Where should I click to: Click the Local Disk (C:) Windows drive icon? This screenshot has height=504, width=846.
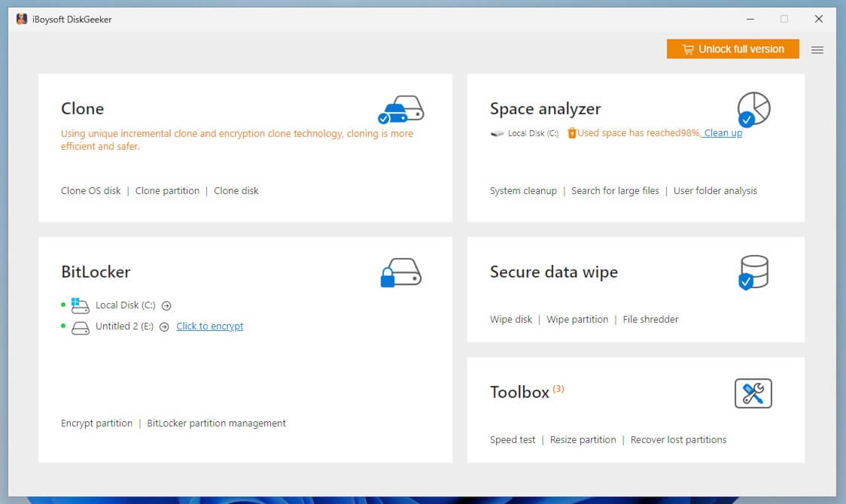(x=80, y=305)
